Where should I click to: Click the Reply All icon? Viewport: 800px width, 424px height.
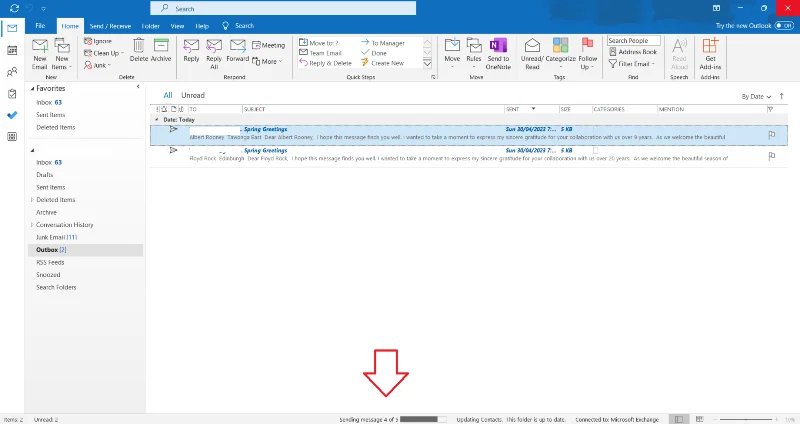(x=214, y=46)
